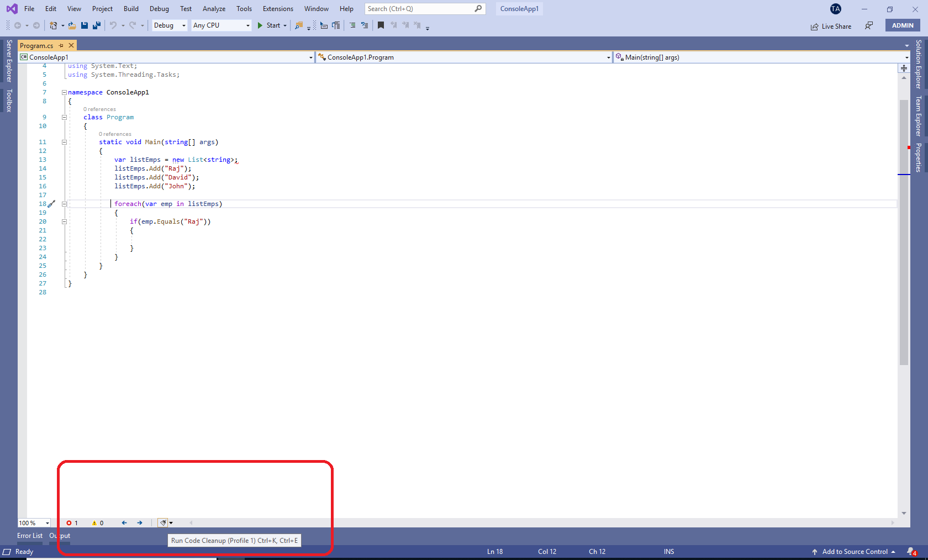
Task: Toggle a bookmark with the bookmark icon
Action: pos(381,25)
